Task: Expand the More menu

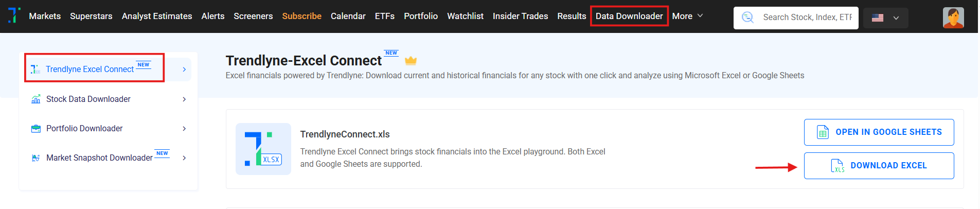Action: (687, 16)
